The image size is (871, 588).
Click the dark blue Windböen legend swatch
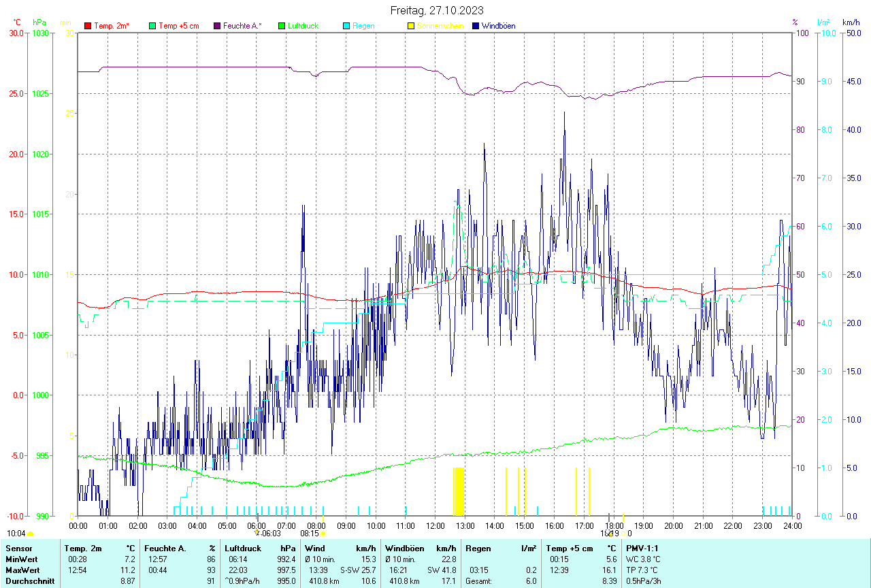(x=476, y=26)
